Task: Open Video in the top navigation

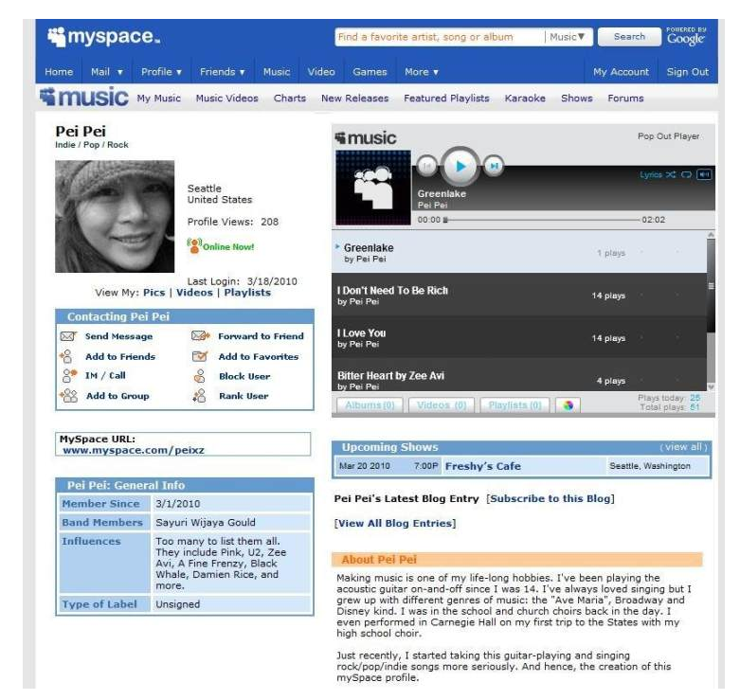Action: click(321, 72)
